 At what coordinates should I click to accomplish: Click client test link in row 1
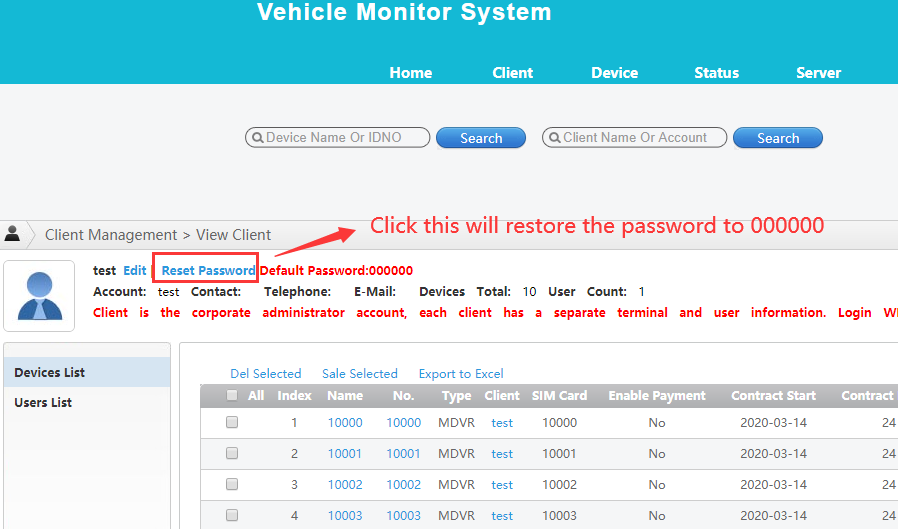tap(502, 423)
